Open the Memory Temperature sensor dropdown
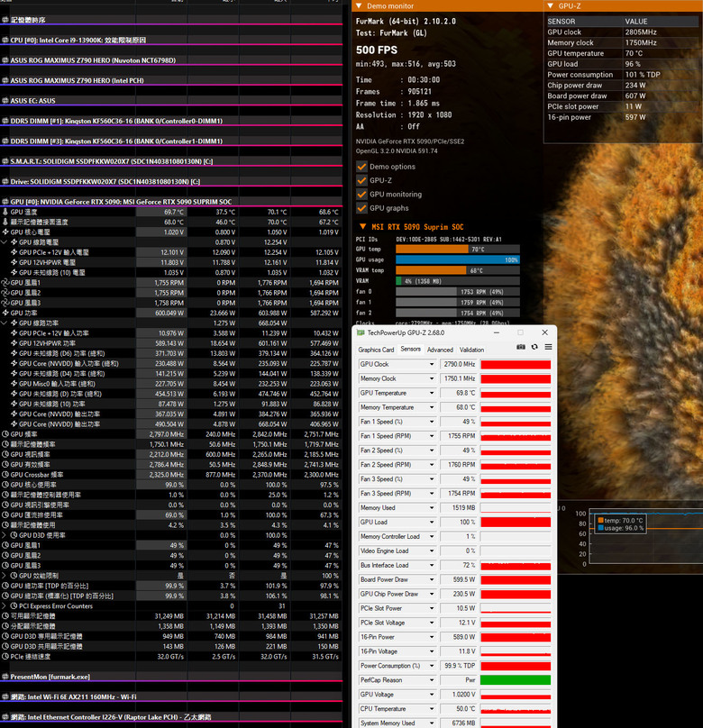The width and height of the screenshot is (703, 728). tap(432, 407)
